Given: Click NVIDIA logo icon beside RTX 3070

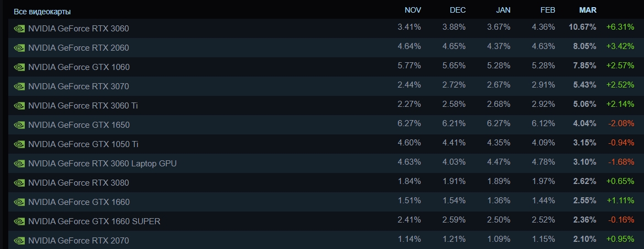Looking at the screenshot, I should click(19, 86).
